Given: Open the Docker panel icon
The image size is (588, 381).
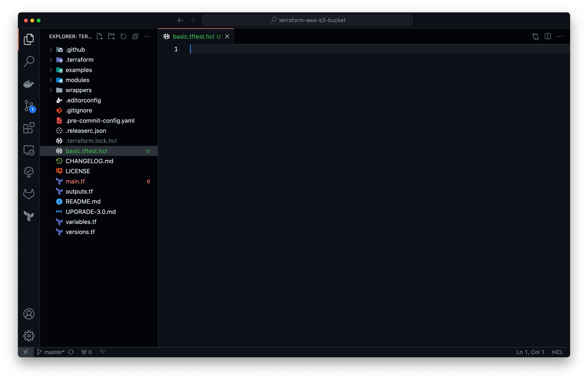Looking at the screenshot, I should pyautogui.click(x=29, y=84).
